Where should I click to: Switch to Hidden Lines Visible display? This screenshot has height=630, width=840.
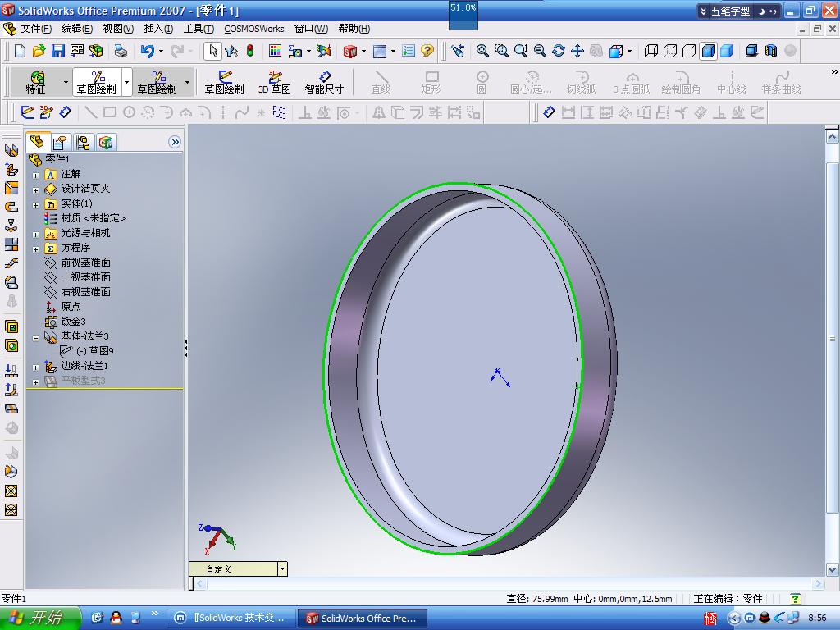click(x=670, y=51)
